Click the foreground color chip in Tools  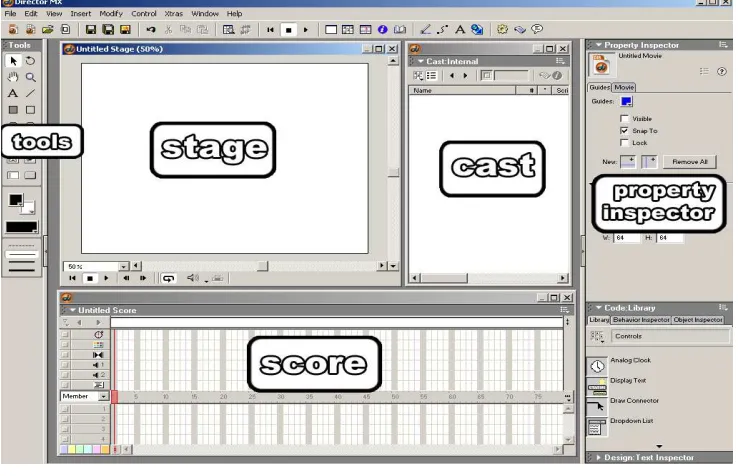(16, 200)
